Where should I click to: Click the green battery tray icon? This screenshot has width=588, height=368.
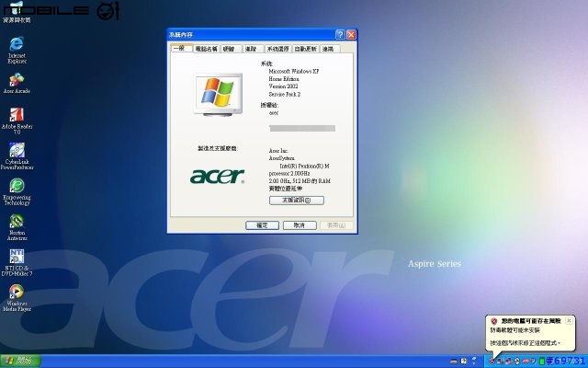click(x=541, y=362)
